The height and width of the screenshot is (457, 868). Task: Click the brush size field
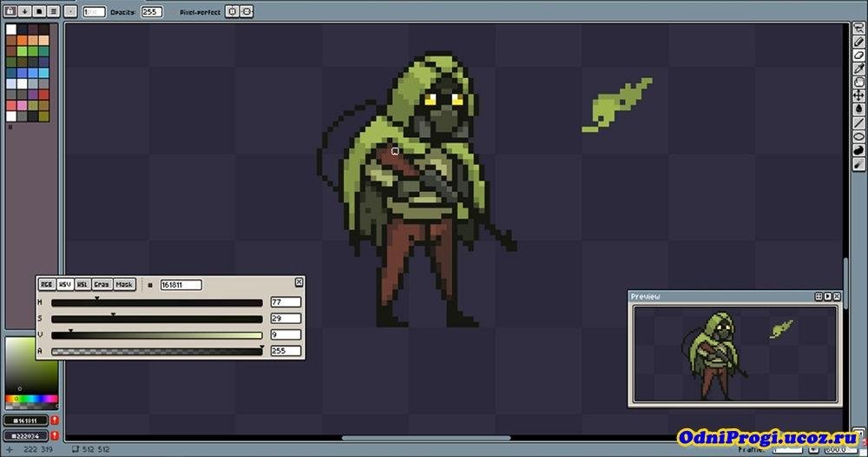(x=94, y=11)
